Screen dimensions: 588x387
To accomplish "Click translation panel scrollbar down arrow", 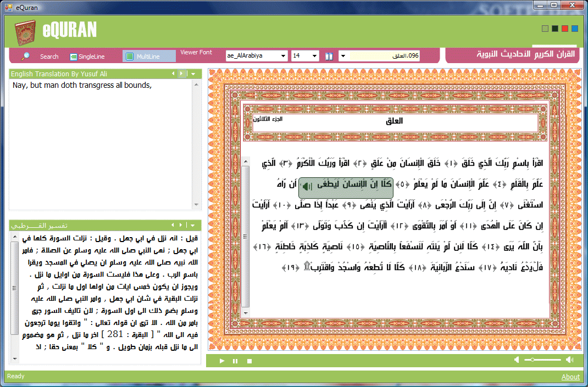I will [x=196, y=205].
